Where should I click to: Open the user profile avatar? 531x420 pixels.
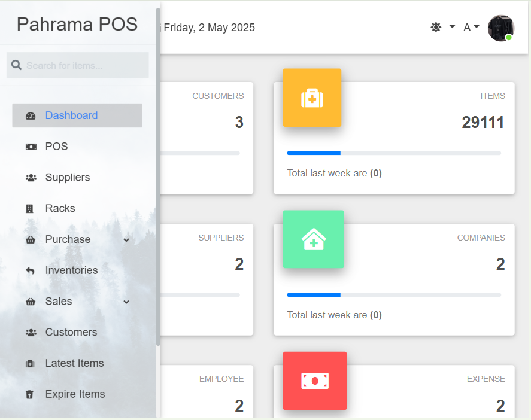pos(500,28)
